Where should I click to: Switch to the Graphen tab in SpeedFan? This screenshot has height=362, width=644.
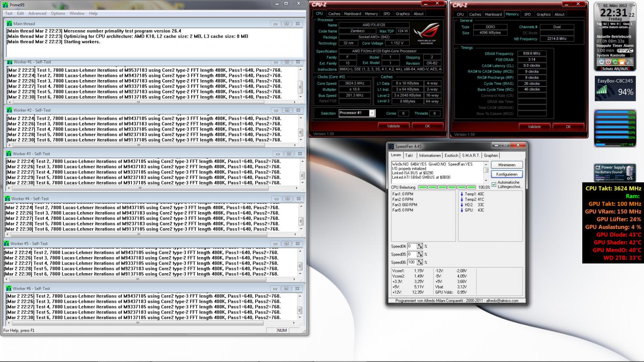491,155
